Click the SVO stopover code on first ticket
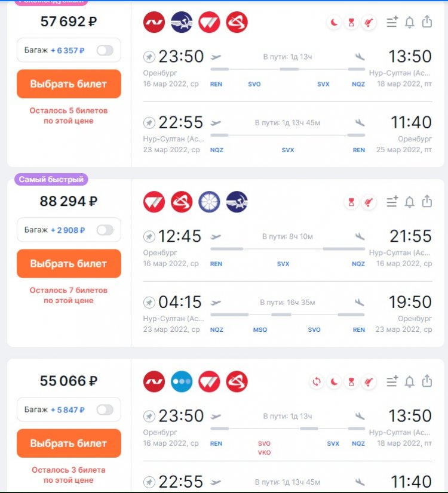Screen dimensions: 448x493 point(254,84)
